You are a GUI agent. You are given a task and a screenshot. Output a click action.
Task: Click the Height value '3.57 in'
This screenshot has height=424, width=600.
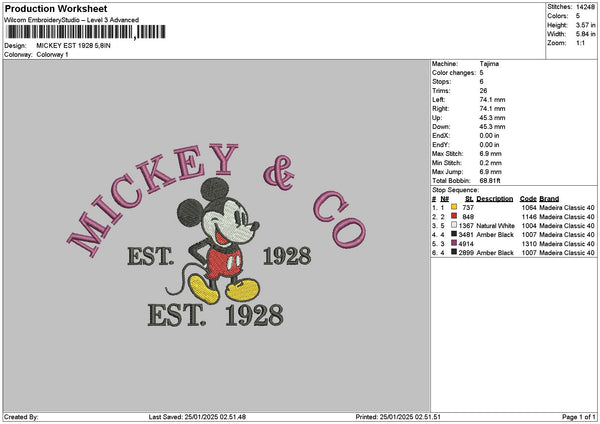[585, 25]
